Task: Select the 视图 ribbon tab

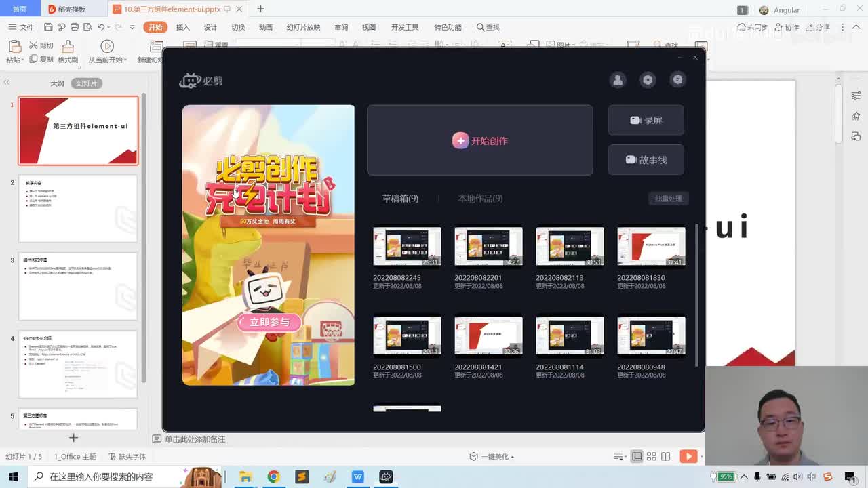Action: (x=369, y=27)
